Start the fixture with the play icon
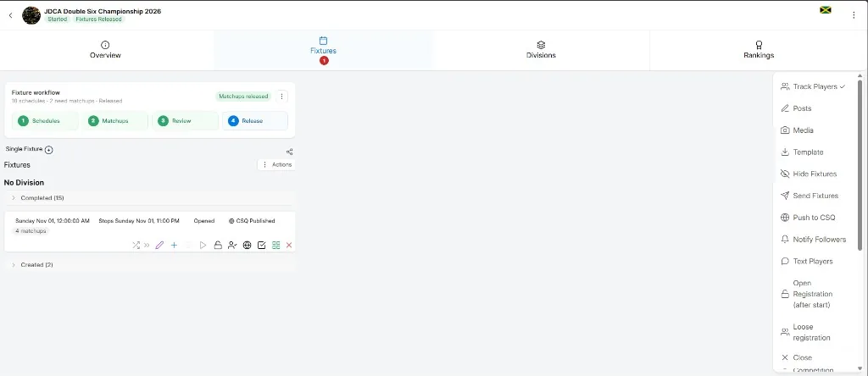The image size is (868, 376). [x=203, y=245]
